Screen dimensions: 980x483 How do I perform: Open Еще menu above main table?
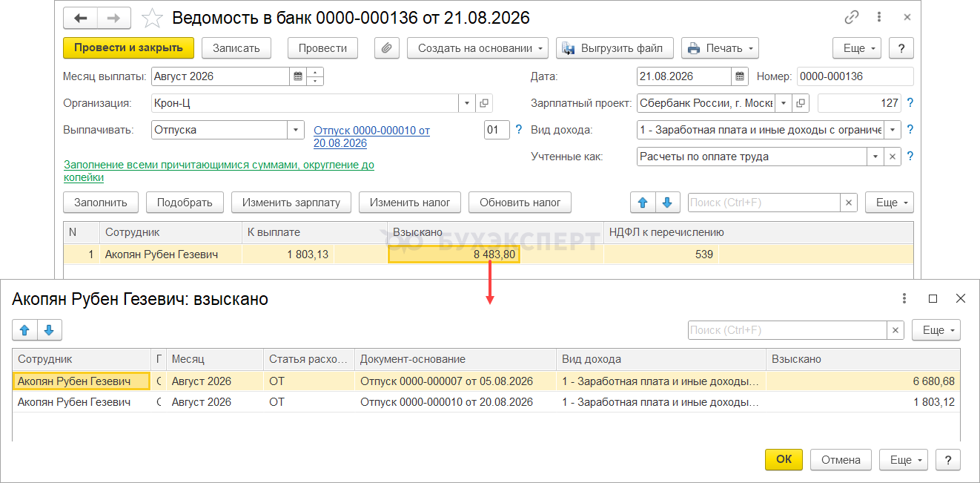click(x=890, y=203)
